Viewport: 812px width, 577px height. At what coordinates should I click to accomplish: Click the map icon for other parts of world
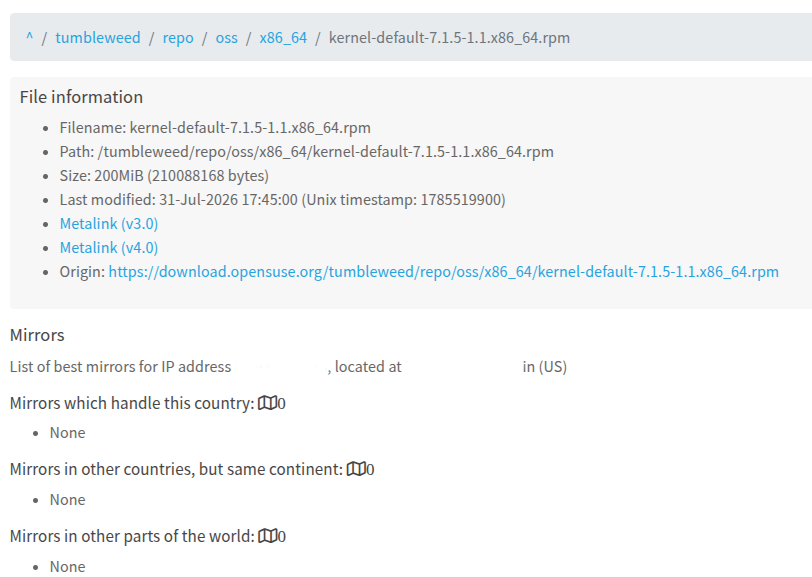pyautogui.click(x=267, y=536)
